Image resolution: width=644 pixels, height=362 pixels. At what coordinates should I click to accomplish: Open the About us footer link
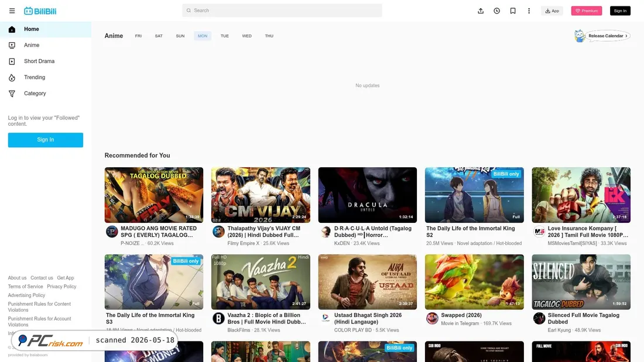coord(17,278)
